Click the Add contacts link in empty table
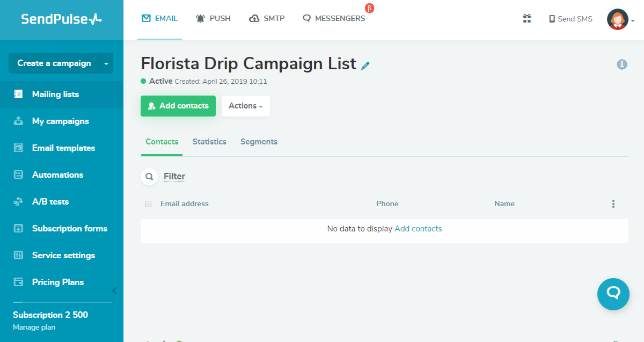The width and height of the screenshot is (644, 342). [x=418, y=229]
